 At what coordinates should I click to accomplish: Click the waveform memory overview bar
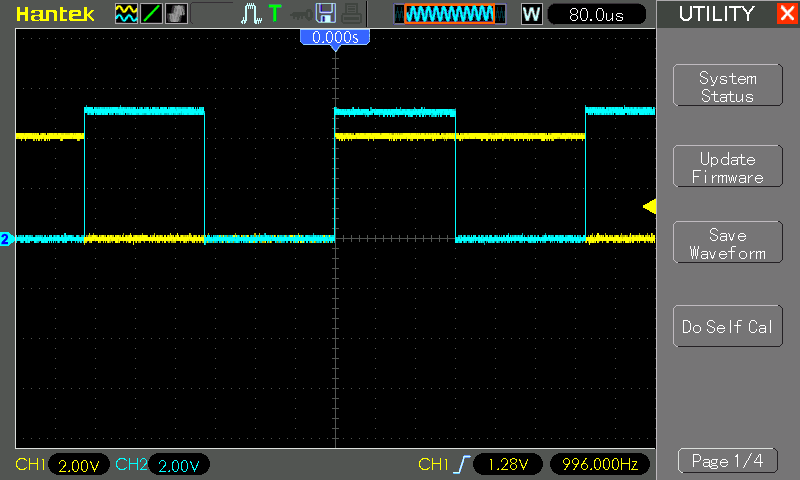tap(448, 14)
